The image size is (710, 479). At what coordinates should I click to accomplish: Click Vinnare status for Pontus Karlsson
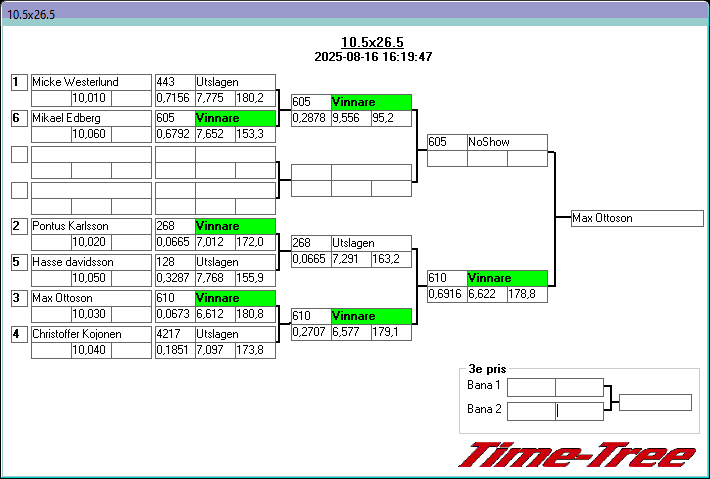[235, 226]
